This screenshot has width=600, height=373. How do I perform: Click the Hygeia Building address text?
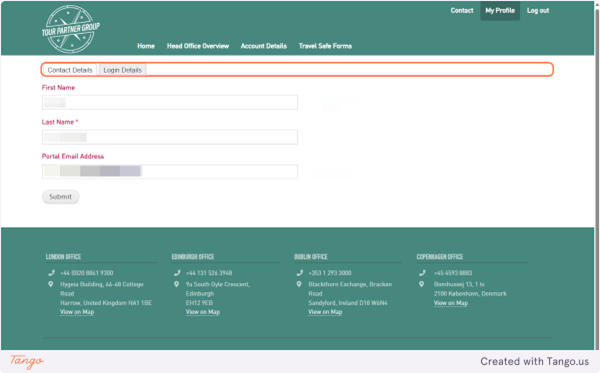(x=106, y=293)
